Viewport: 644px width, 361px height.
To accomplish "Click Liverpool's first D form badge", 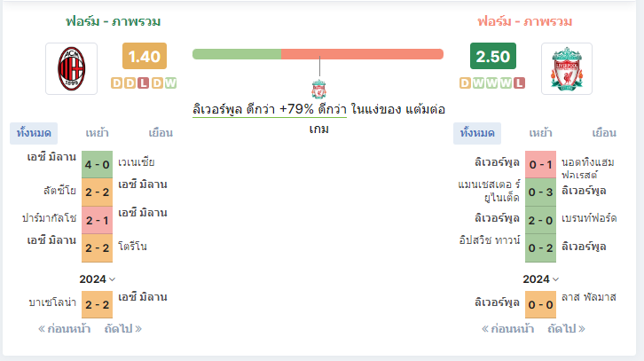I will pyautogui.click(x=465, y=83).
